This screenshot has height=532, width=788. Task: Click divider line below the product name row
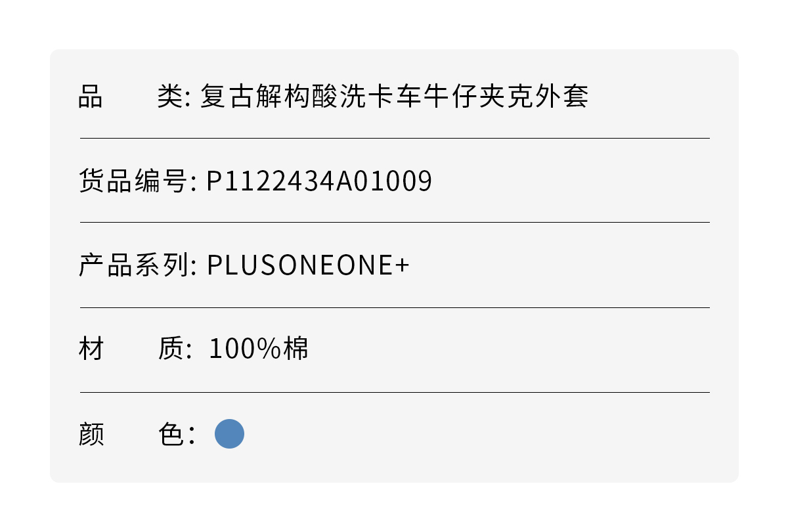(x=395, y=139)
